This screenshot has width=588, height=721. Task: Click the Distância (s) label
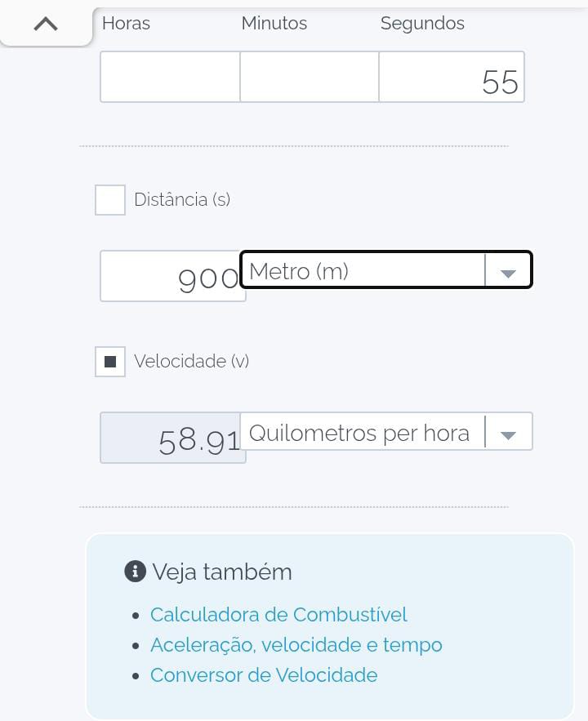(x=182, y=200)
